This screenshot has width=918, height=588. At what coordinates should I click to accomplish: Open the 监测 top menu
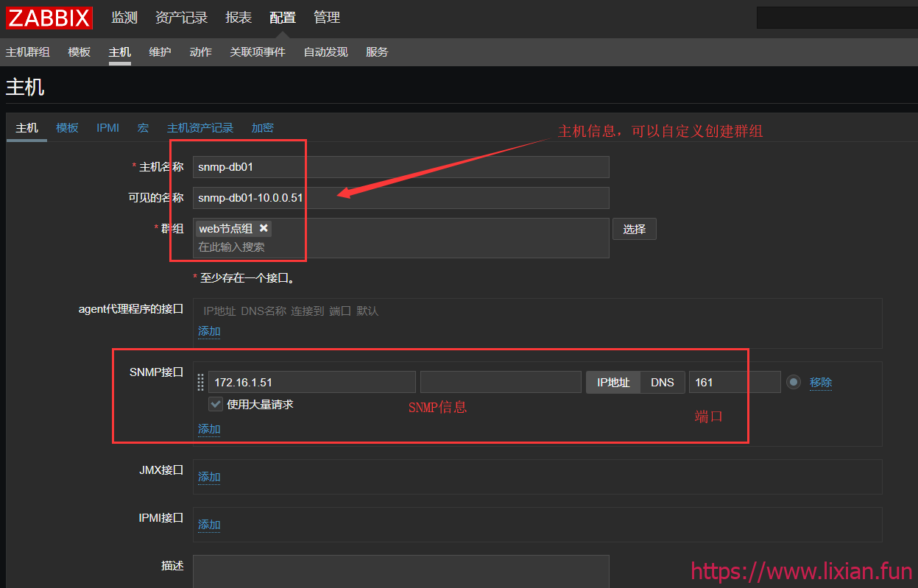[124, 18]
